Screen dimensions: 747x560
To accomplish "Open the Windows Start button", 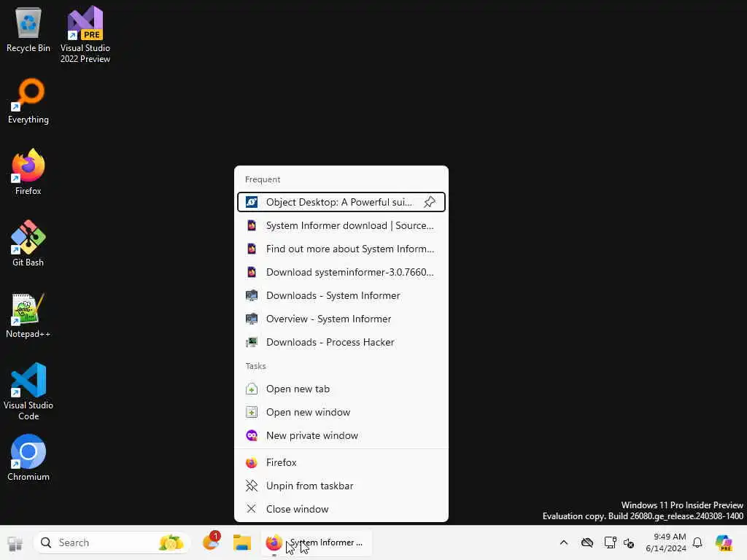I will coord(15,542).
